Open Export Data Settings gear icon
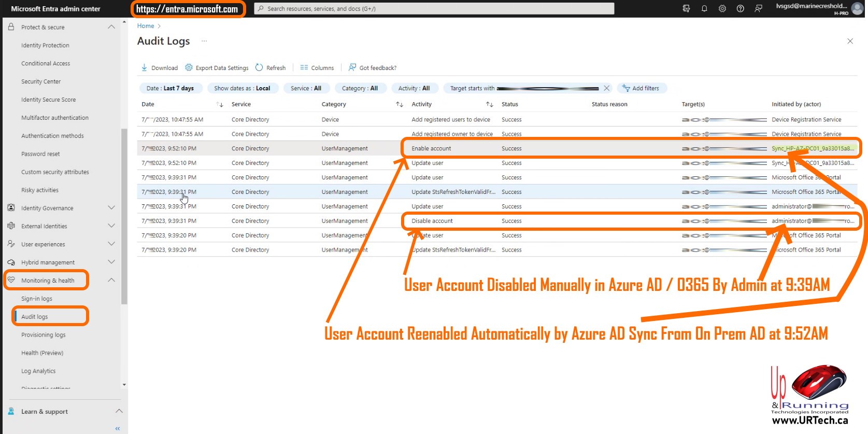 coord(189,68)
